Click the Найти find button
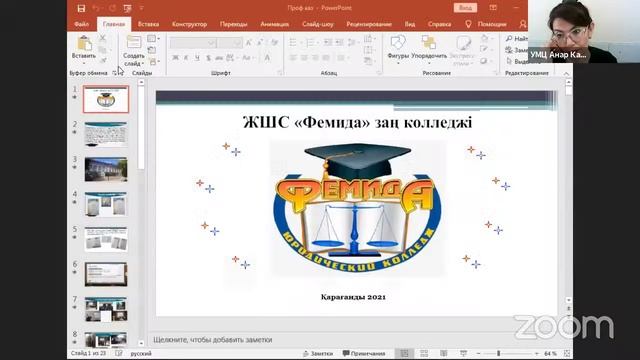640x360 pixels. tap(517, 38)
